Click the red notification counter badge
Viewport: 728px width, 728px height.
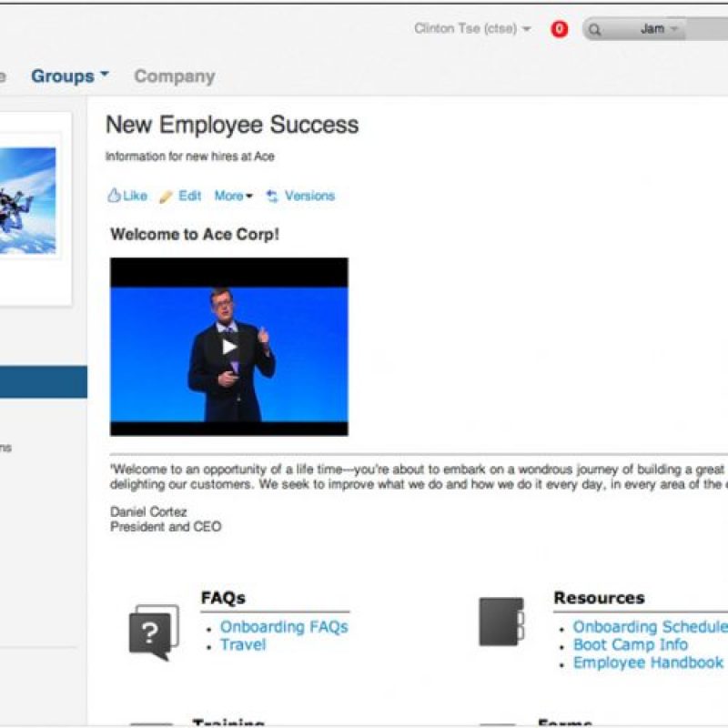point(559,29)
